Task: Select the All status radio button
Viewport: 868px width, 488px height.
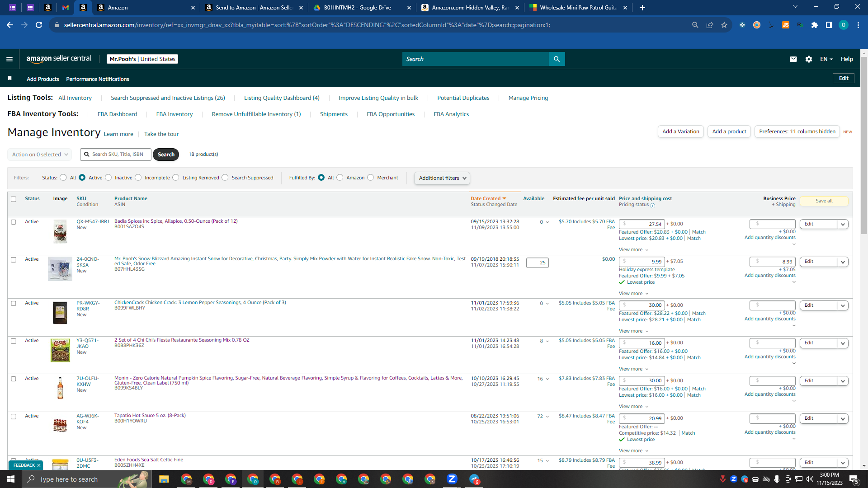Action: [63, 178]
